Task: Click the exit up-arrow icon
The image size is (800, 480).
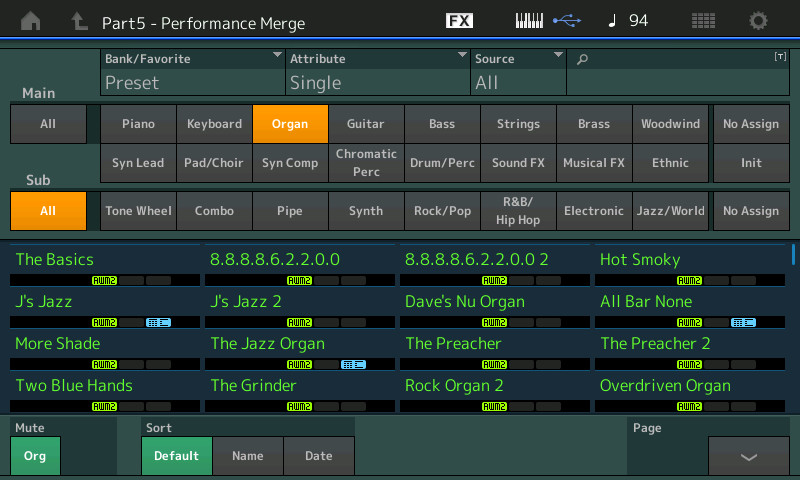Action: [x=79, y=21]
